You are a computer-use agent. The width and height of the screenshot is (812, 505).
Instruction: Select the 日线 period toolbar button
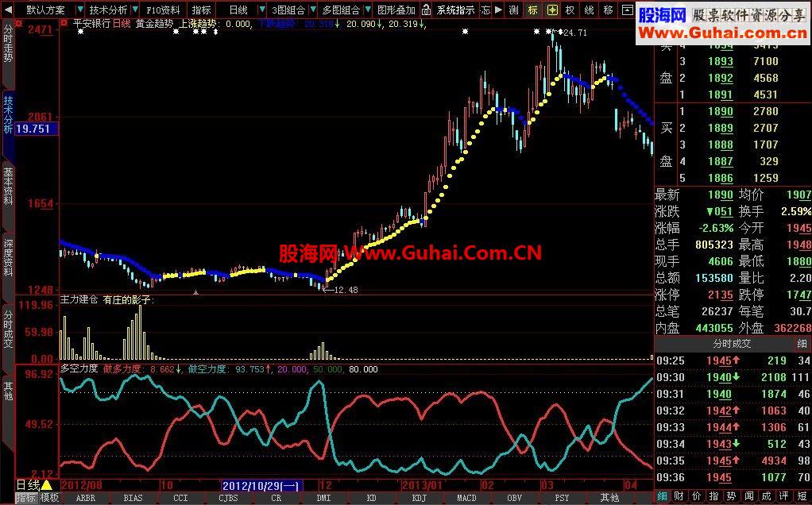pos(238,10)
